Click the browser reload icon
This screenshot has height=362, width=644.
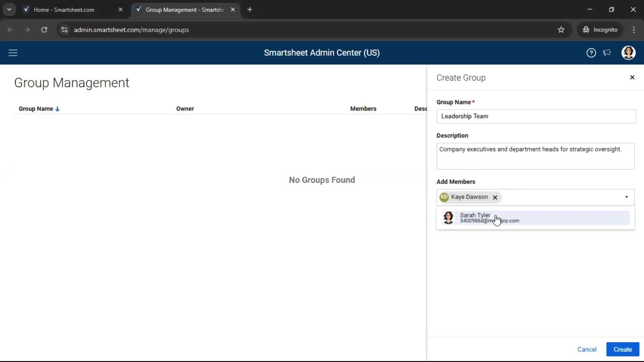pos(44,29)
